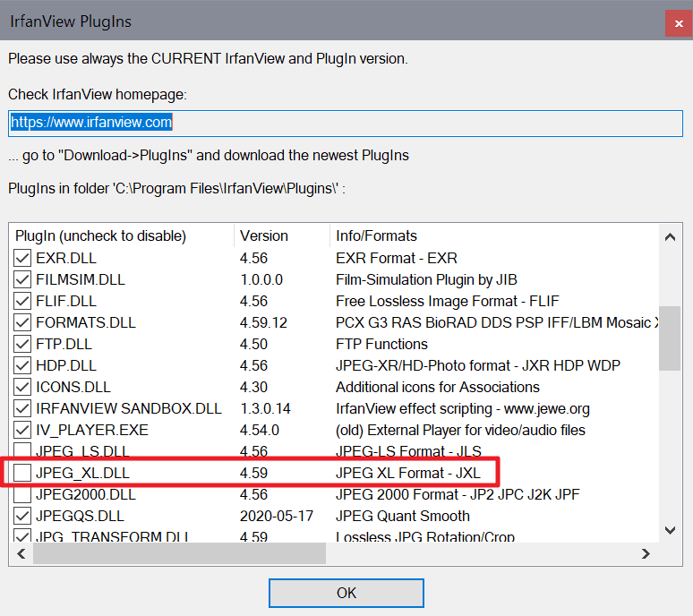Viewport: 693px width, 616px height.
Task: Click the list scroll down arrow
Action: click(670, 530)
